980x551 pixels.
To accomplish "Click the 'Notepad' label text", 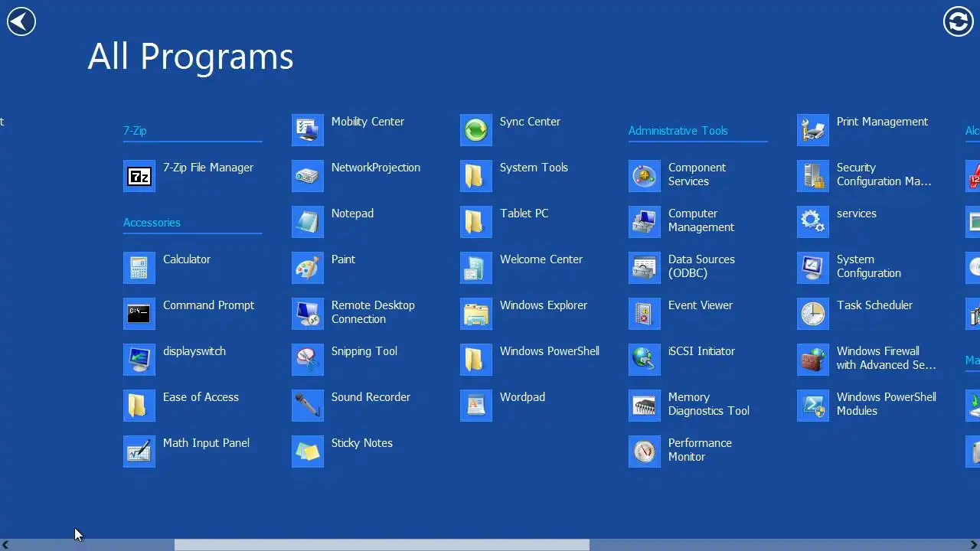I will click(x=352, y=214).
